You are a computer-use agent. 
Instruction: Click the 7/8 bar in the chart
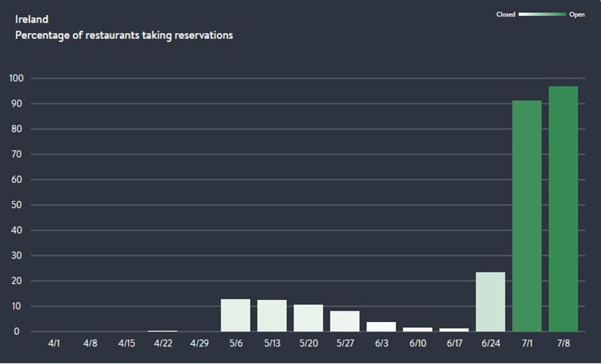click(x=563, y=209)
